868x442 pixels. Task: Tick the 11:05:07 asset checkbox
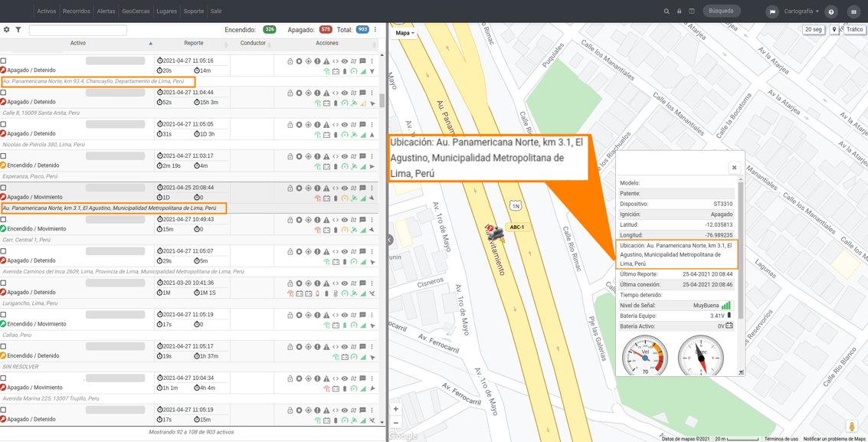pos(3,251)
